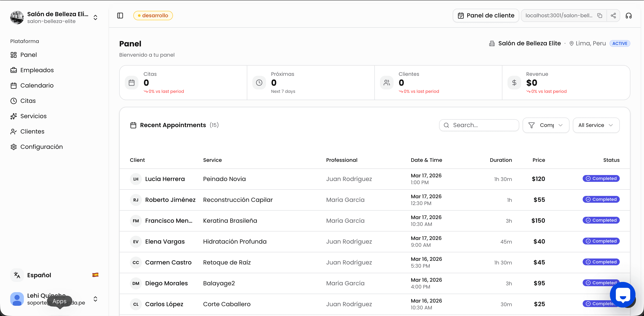Click Completed badge for Roberto Jiménez
The width and height of the screenshot is (644, 316).
point(601,199)
